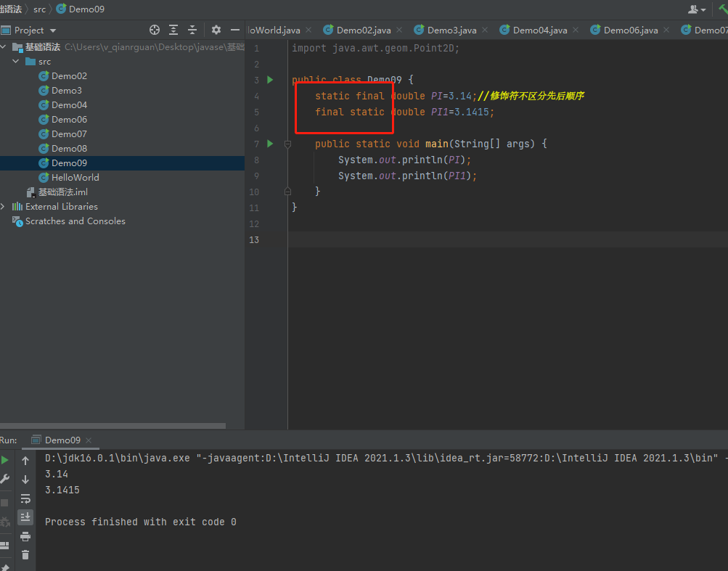Open Project panel settings gear
The image size is (728, 571).
point(216,30)
